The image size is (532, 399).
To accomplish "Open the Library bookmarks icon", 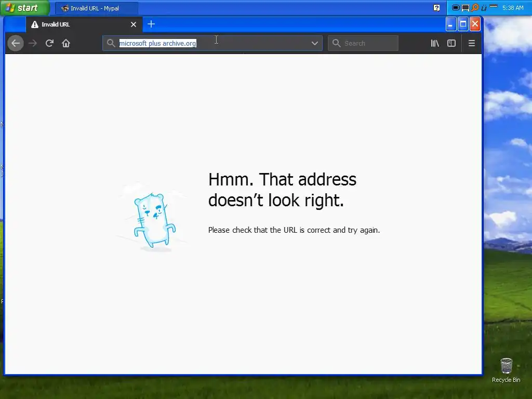I will (435, 44).
